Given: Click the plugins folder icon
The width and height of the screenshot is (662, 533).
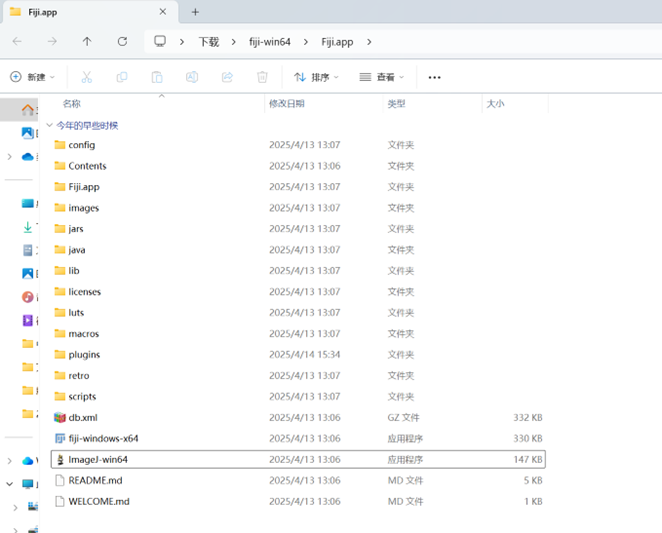Looking at the screenshot, I should click(60, 354).
